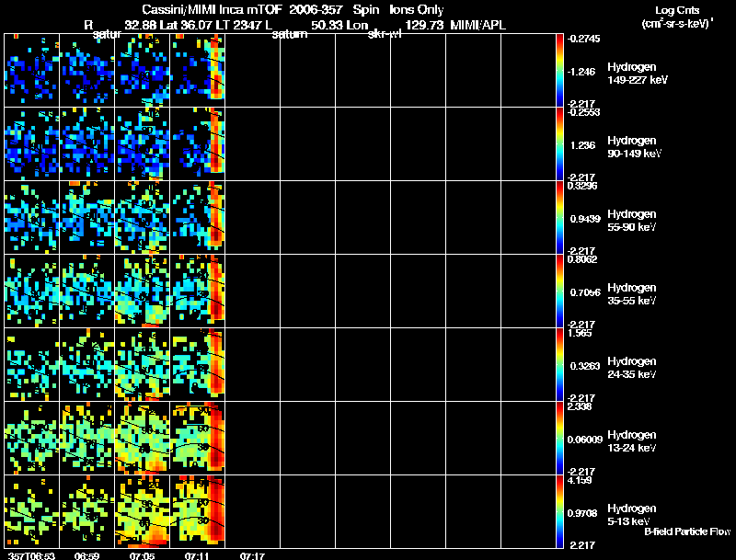Viewport: 736px width, 560px height.
Task: Click color bar beside Hydrogen 149-227 keV
Action: (x=559, y=71)
